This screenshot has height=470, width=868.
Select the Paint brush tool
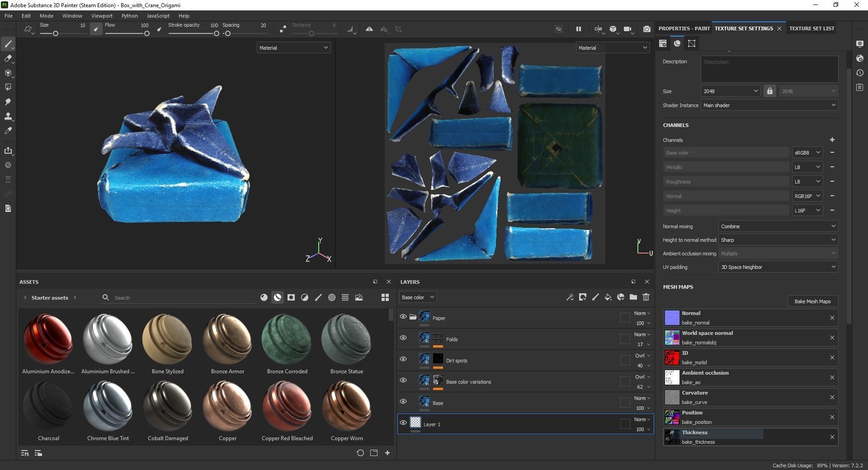coord(8,44)
